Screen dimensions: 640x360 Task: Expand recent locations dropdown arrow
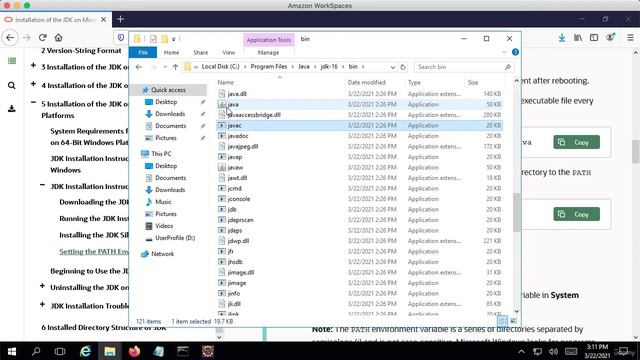click(165, 67)
